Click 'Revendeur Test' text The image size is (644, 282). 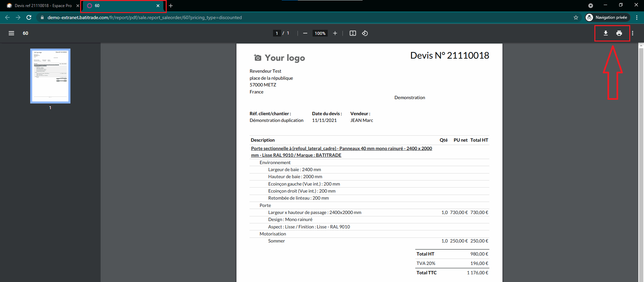pos(265,71)
